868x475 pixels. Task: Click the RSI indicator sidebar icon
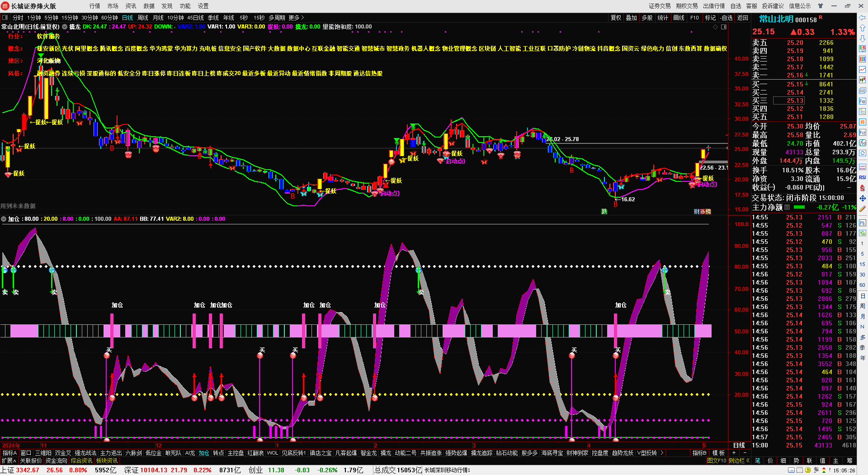863,177
